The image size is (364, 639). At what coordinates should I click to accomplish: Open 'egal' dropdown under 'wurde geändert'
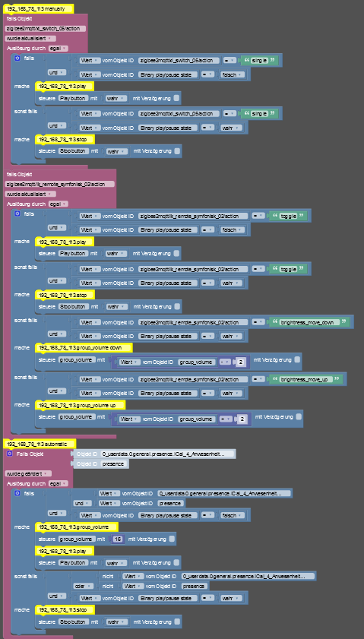[58, 483]
